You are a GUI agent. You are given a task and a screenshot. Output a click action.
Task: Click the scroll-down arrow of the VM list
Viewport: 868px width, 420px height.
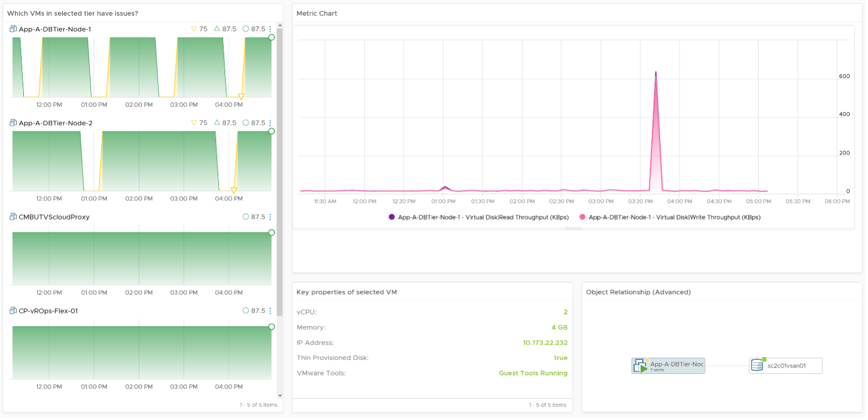(x=280, y=396)
